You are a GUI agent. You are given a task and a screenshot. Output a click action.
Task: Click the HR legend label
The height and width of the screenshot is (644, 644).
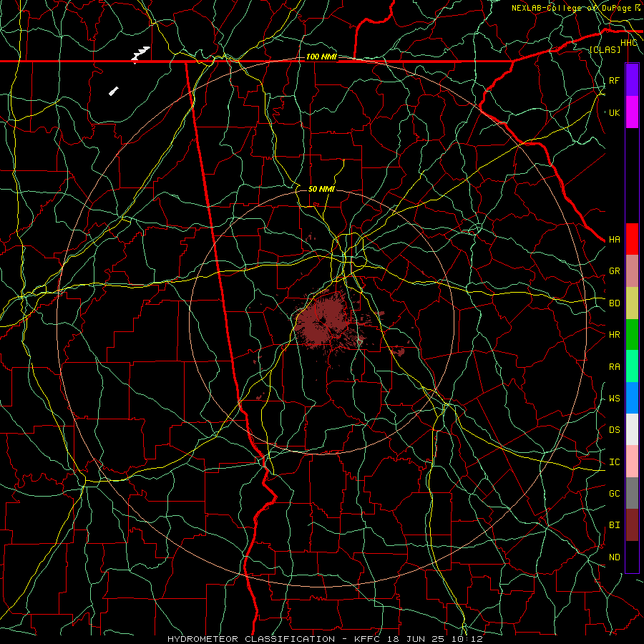(615, 335)
